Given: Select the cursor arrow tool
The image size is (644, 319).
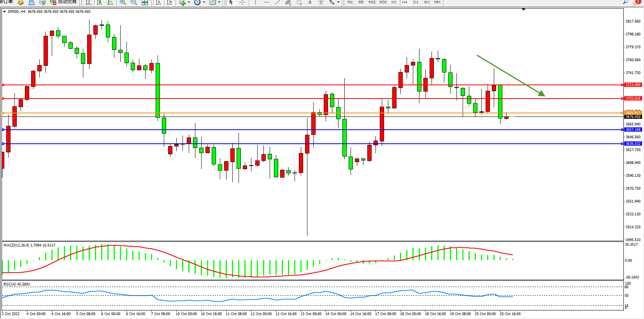Looking at the screenshot, I should (231, 2).
